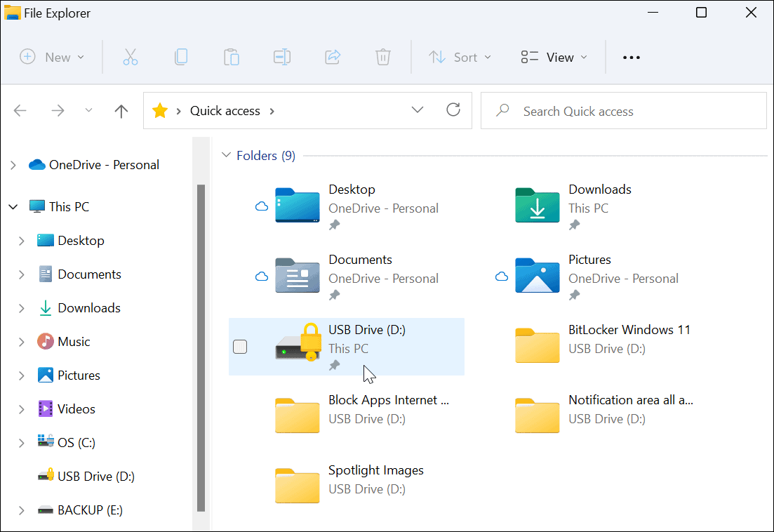Screen dimensions: 774x532
Task: Open the Sort dropdown
Action: pos(460,57)
